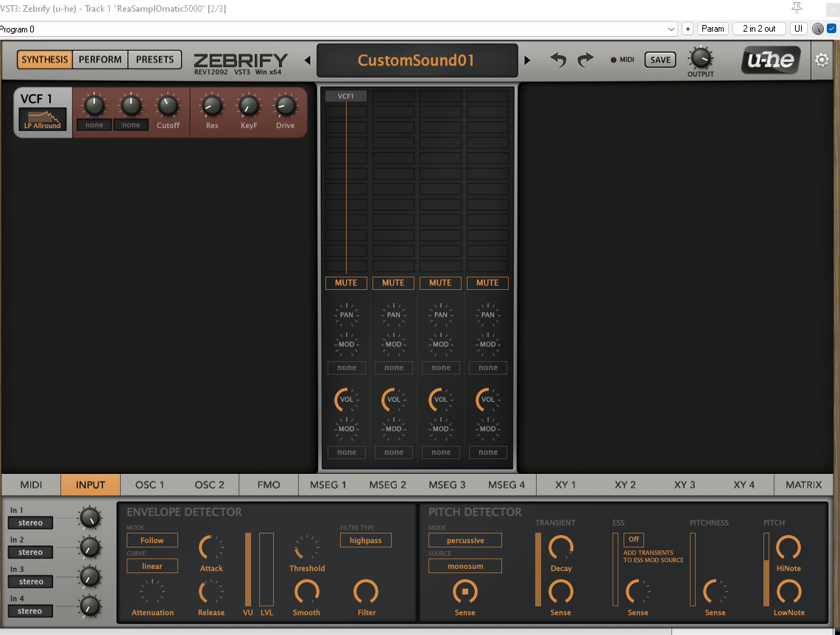
Task: Click the wet/dry mix knob beside UI
Action: click(817, 29)
